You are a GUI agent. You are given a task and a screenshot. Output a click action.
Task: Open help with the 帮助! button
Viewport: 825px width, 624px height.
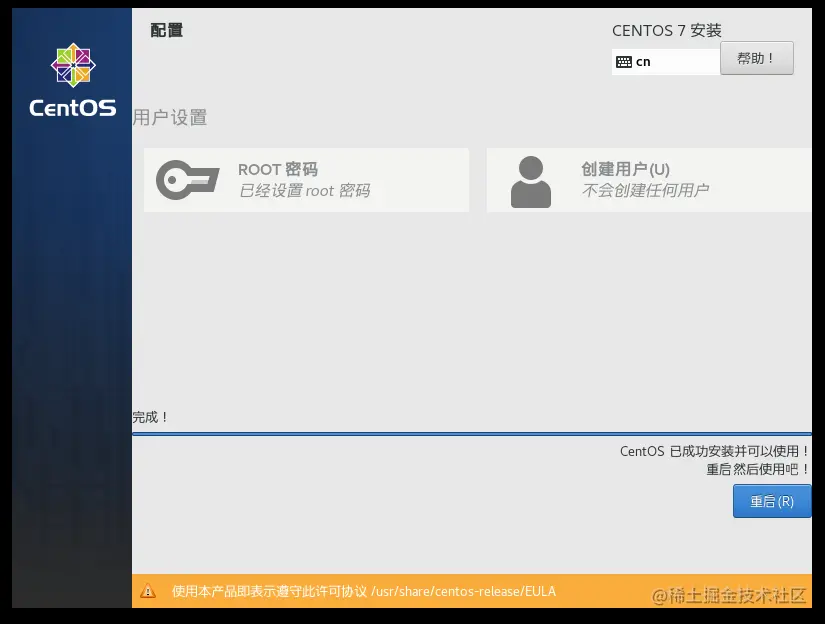[x=756, y=58]
